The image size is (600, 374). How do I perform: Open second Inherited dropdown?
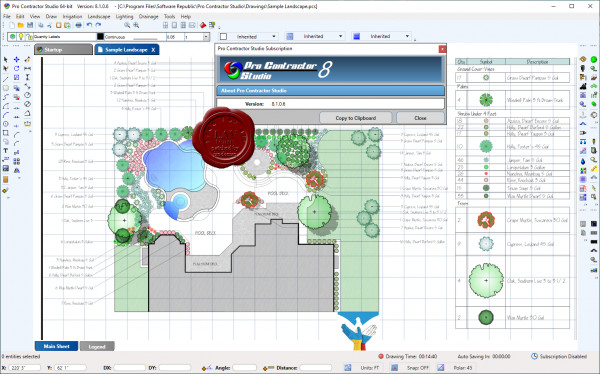314,36
